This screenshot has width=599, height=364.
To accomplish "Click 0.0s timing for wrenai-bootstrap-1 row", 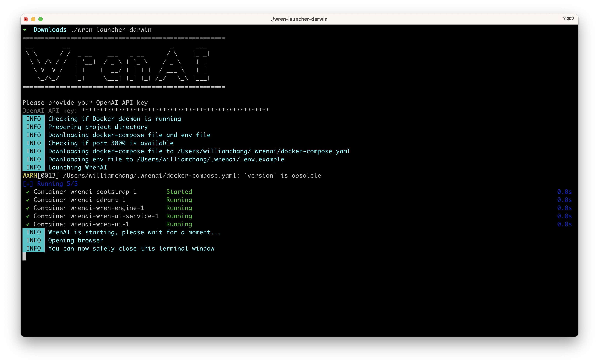I will 564,192.
